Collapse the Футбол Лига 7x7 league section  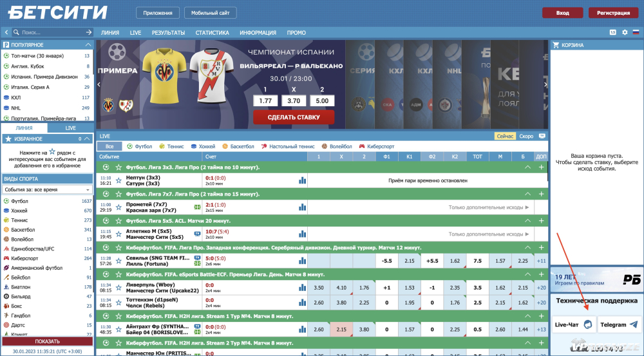tap(528, 194)
